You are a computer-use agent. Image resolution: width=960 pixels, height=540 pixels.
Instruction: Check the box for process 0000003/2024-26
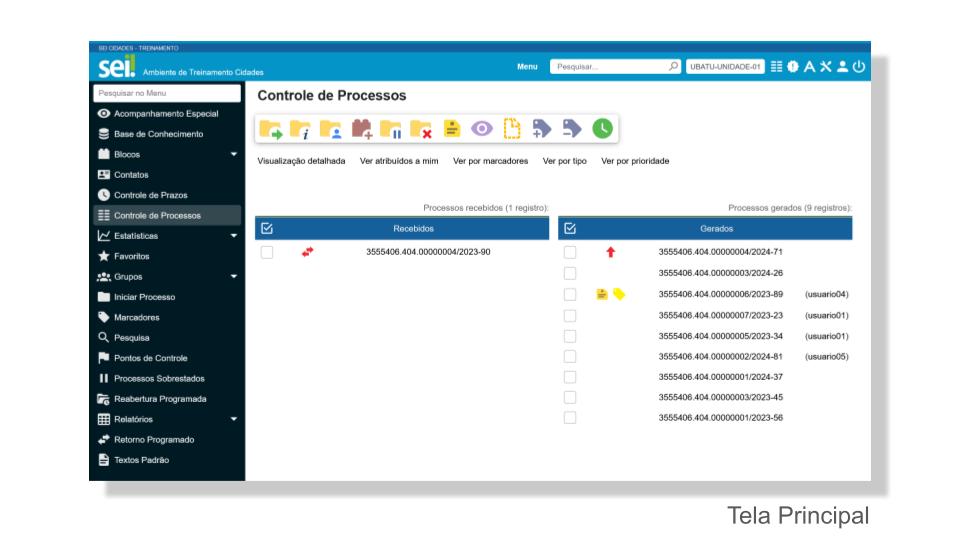point(570,273)
